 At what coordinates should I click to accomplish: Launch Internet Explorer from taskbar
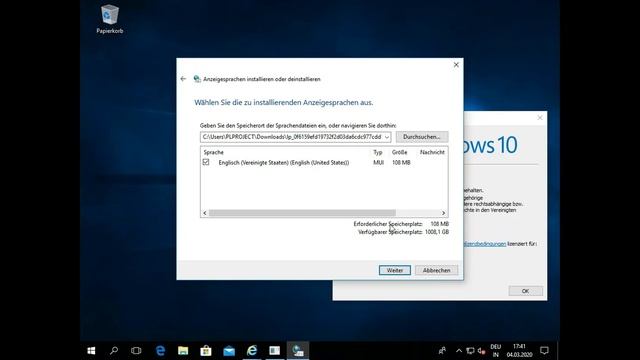(x=252, y=351)
